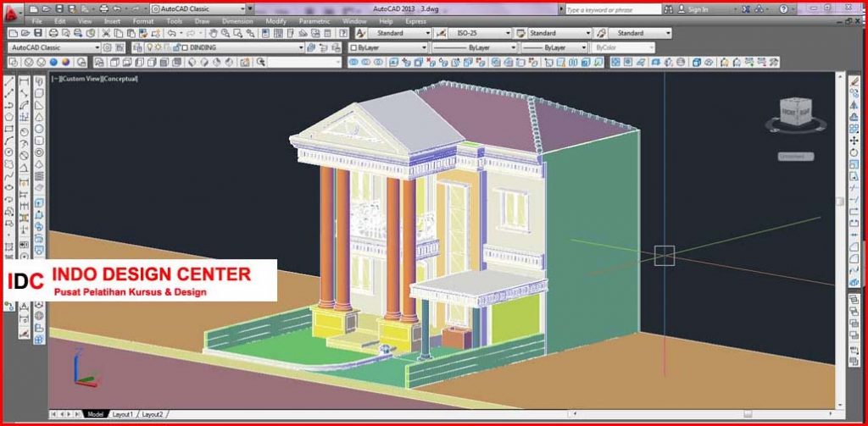
Task: Select the Polygon draw tool
Action: coord(8,117)
